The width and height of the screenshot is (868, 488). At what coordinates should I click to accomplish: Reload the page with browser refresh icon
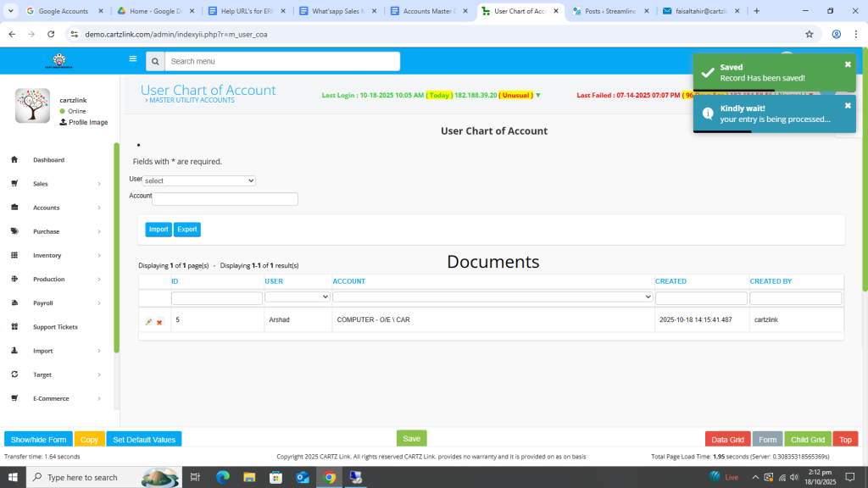(51, 35)
